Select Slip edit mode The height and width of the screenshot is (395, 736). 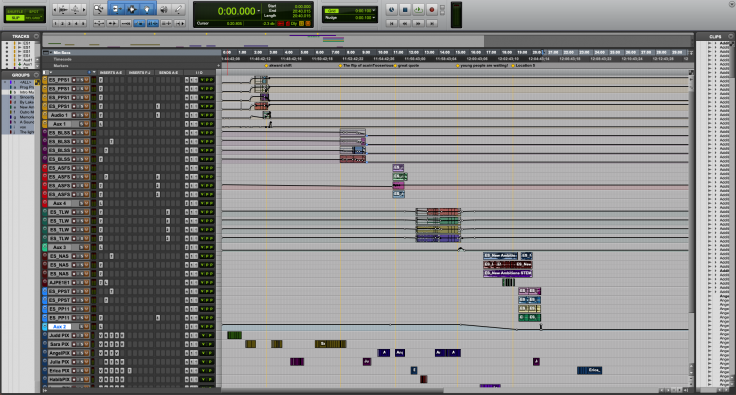(x=15, y=17)
